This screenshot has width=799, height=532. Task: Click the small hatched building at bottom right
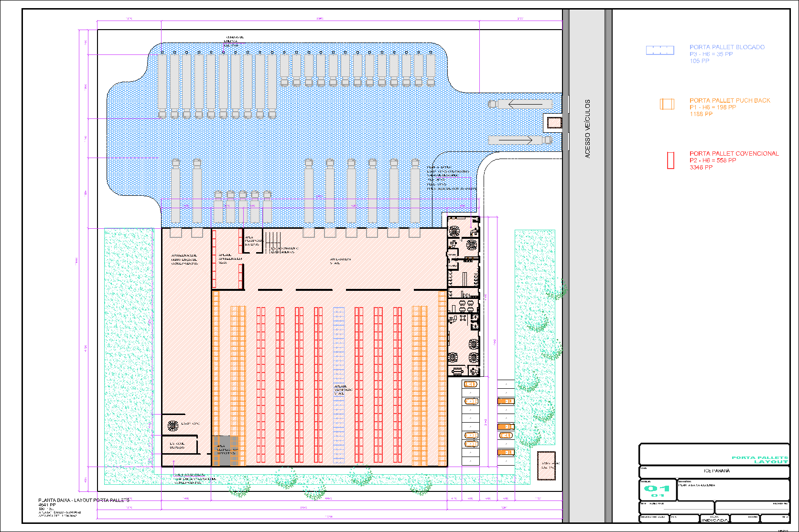(546, 466)
